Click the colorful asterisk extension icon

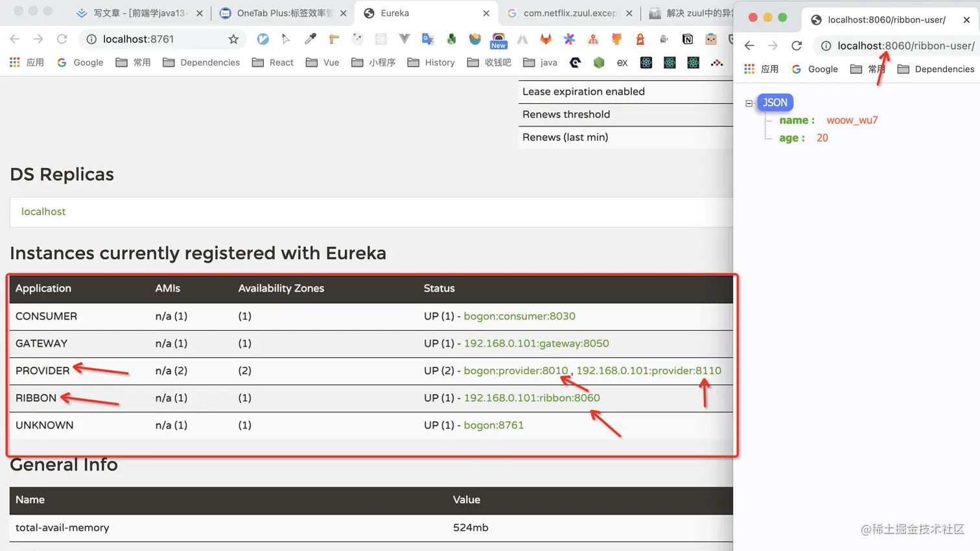click(x=569, y=39)
